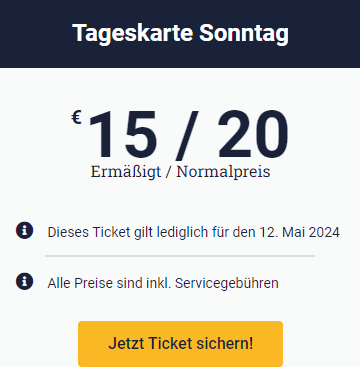Click the info icon beside the Servicegebühren note
The height and width of the screenshot is (367, 360).
pos(24,281)
